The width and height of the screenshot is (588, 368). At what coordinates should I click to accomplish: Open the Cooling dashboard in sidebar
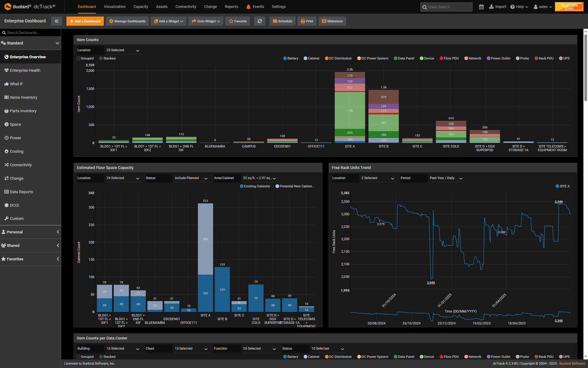point(17,151)
